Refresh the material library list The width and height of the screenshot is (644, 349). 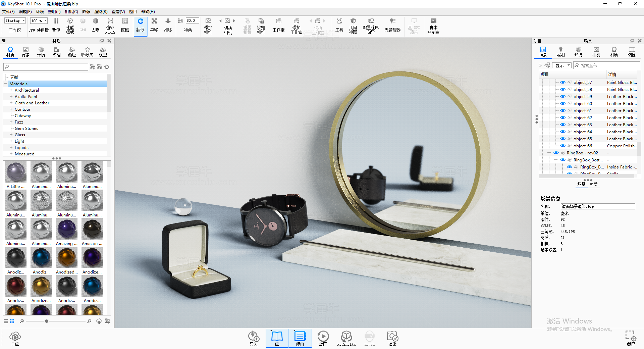(x=107, y=67)
